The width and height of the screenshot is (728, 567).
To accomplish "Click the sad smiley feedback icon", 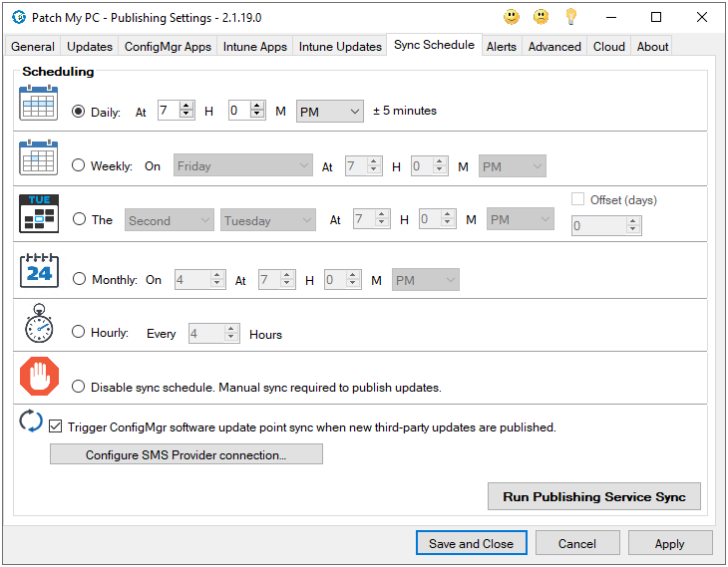I will pos(541,17).
